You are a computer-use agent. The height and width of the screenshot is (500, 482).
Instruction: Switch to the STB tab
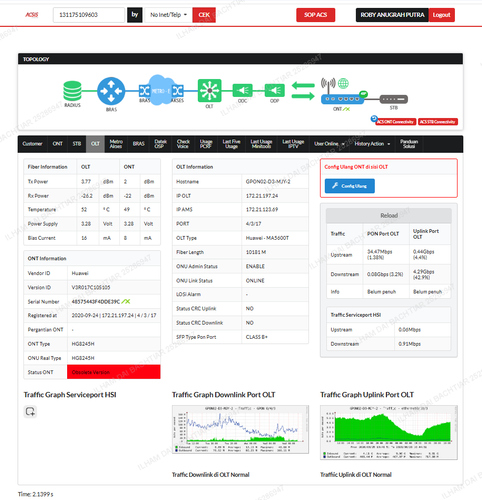(77, 144)
